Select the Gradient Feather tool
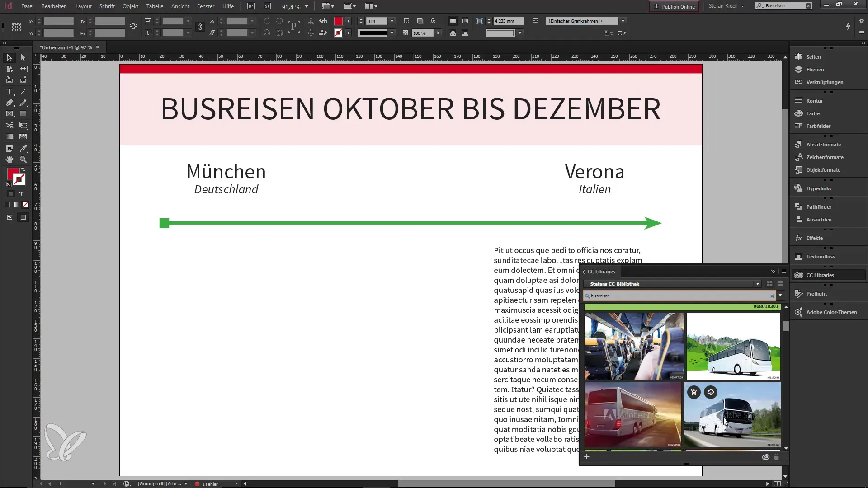Image resolution: width=868 pixels, height=488 pixels. [23, 136]
